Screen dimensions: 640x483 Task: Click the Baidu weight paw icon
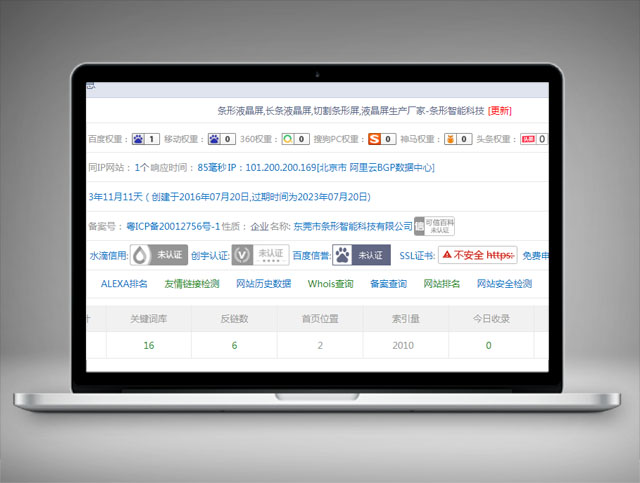pos(138,139)
